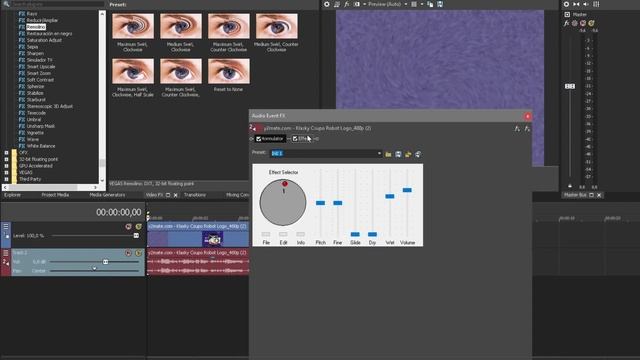
Task: Open the Preview (Auto) quality dropdown
Action: 406,4
